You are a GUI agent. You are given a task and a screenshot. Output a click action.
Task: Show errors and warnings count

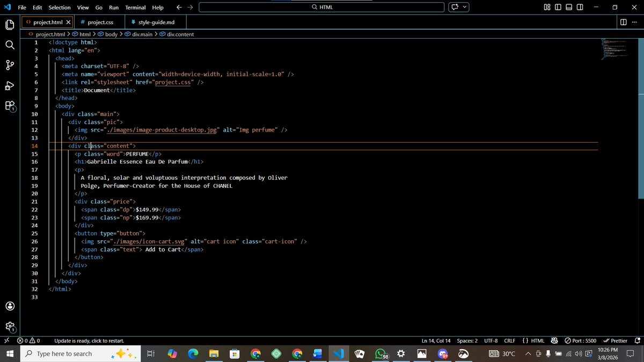[x=28, y=340]
